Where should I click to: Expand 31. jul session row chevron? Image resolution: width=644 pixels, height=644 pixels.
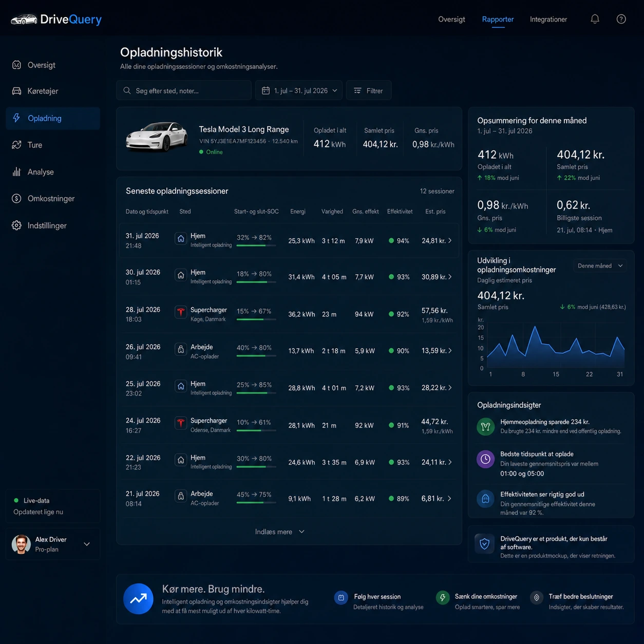450,240
